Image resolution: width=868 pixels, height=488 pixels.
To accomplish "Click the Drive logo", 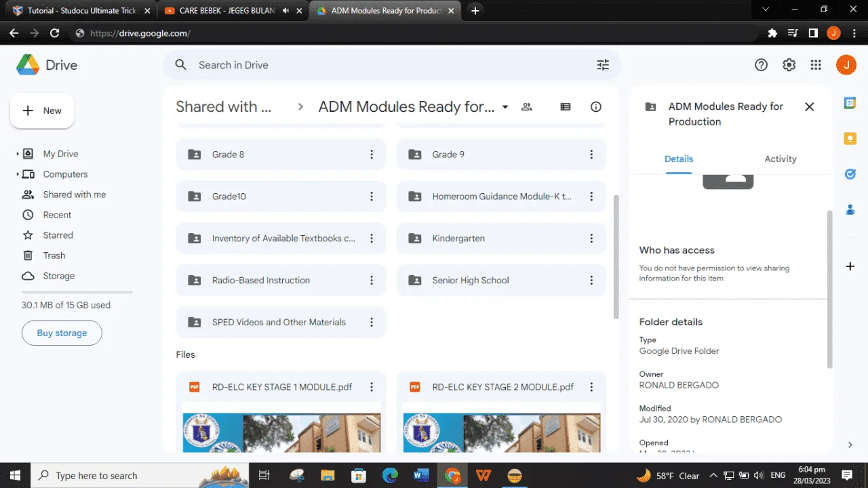I will (x=47, y=65).
